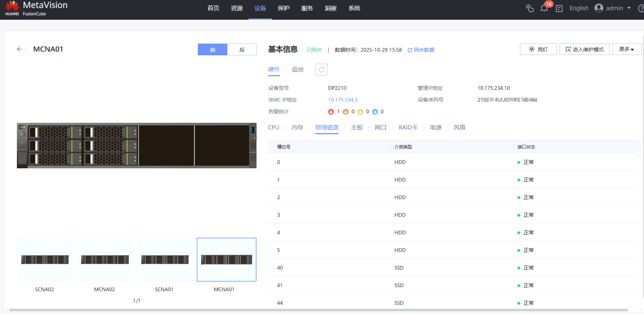Click the back arrow beside MCNA01

click(x=19, y=49)
